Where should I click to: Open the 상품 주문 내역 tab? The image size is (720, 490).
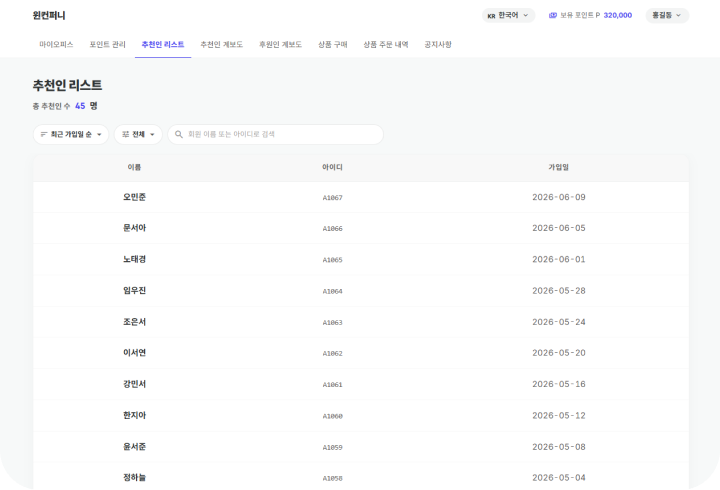[x=386, y=45]
